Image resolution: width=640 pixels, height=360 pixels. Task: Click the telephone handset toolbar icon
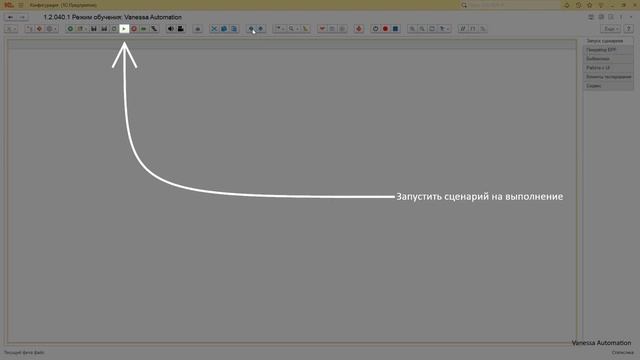point(154,29)
